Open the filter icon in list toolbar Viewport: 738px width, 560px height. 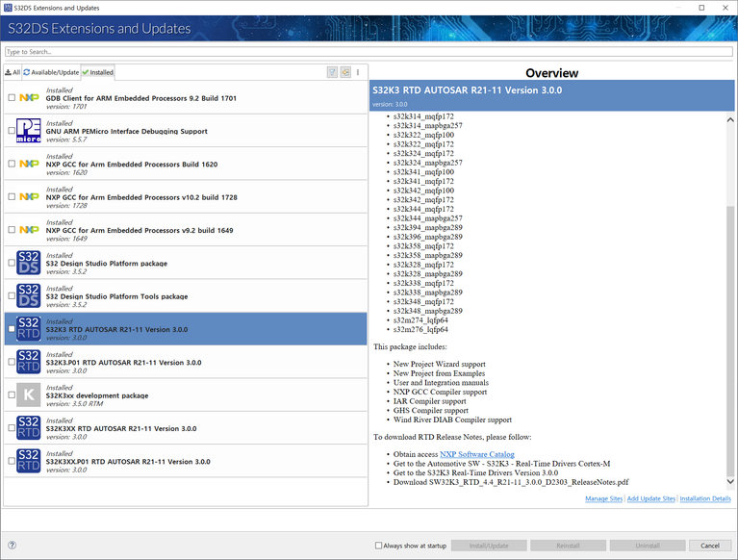(x=332, y=72)
